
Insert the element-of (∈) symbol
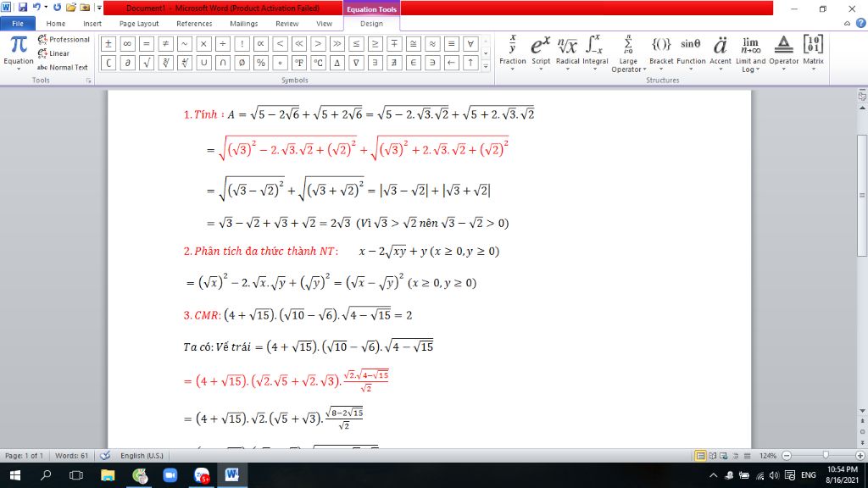413,63
